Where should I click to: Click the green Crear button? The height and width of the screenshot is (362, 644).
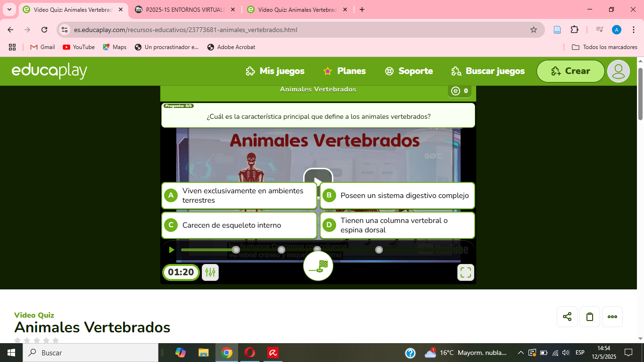coord(570,71)
